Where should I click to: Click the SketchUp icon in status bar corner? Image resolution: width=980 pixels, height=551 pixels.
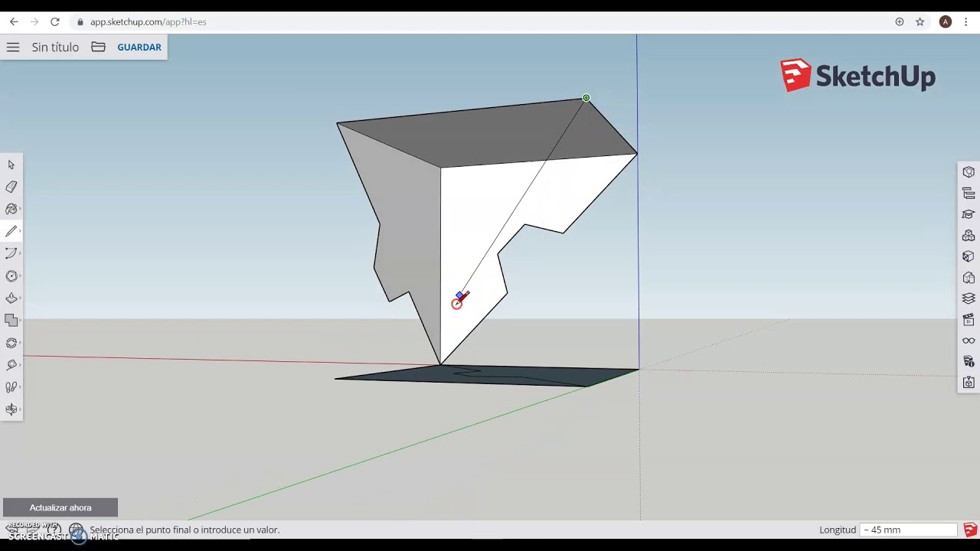970,530
